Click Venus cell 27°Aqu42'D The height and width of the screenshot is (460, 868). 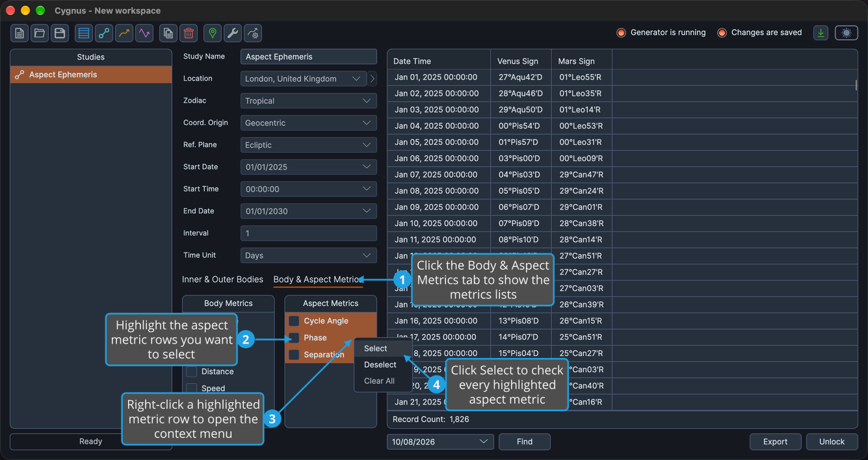click(x=521, y=77)
